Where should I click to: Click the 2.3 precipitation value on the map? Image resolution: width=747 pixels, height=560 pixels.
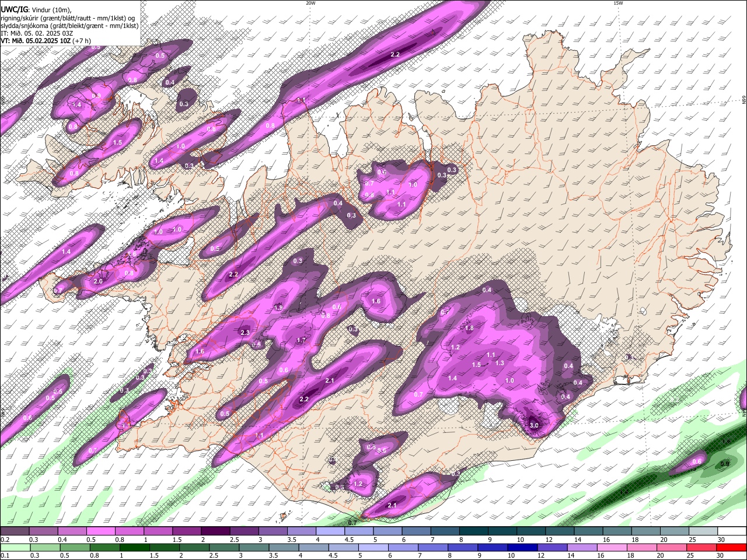245,333
